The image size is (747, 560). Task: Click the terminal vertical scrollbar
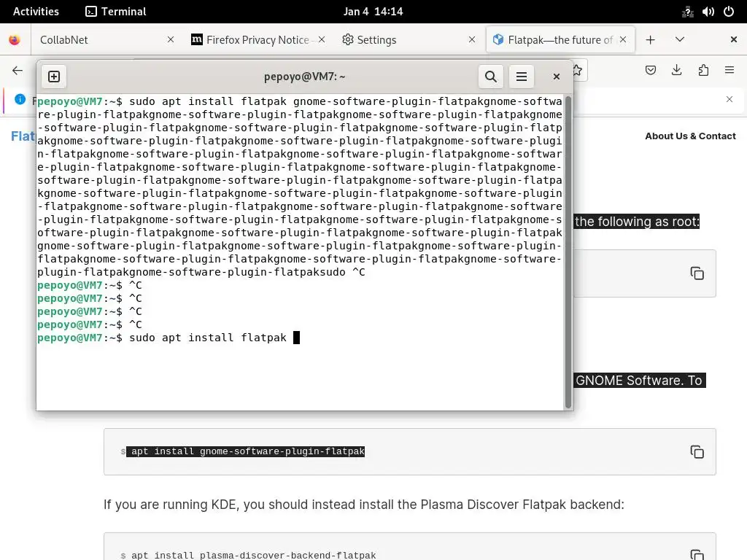(x=568, y=252)
